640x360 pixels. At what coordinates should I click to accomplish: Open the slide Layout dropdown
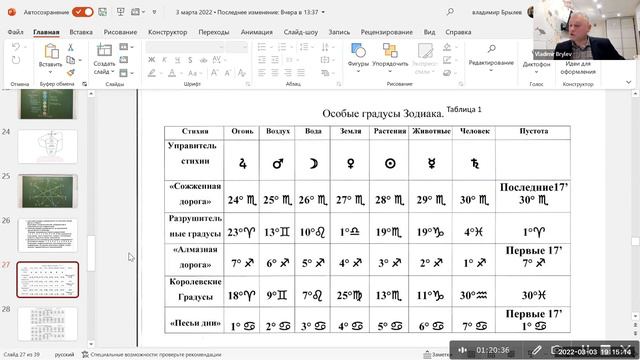tap(126, 47)
